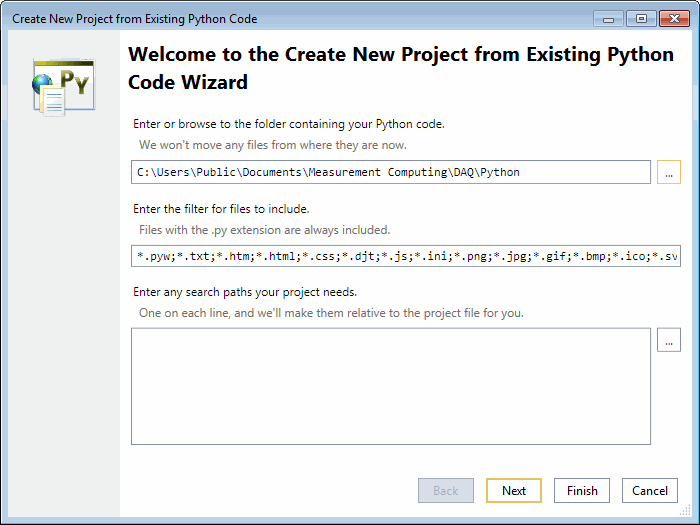
Task: Focus the Python code folder path field
Action: coord(391,172)
